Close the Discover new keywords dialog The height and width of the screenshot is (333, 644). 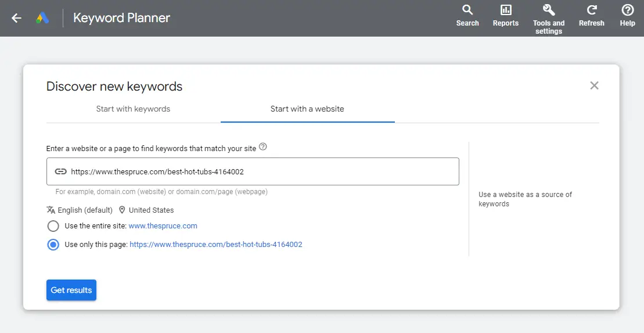pyautogui.click(x=594, y=85)
